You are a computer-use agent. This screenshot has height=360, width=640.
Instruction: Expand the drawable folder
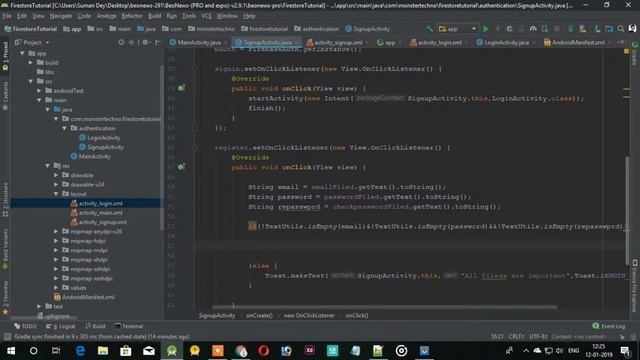coord(56,175)
